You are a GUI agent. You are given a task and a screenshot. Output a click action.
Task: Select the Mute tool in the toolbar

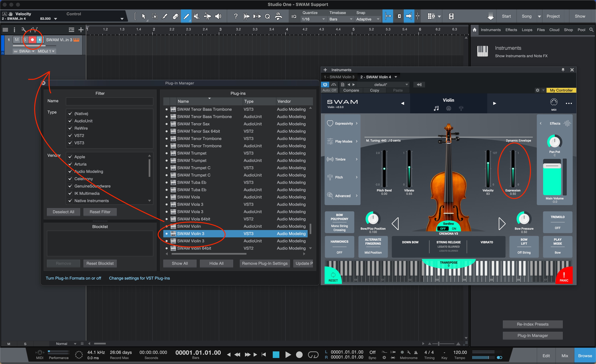(196, 16)
